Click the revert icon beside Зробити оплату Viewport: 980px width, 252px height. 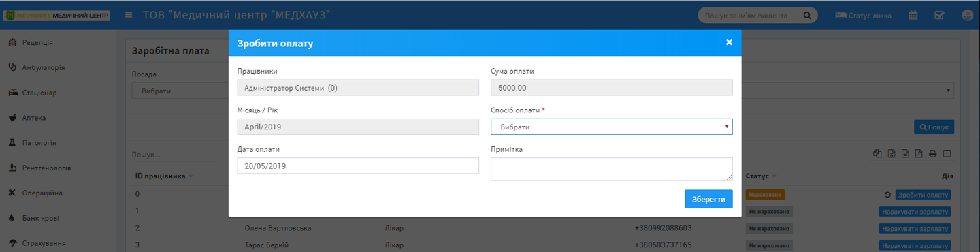(x=887, y=195)
